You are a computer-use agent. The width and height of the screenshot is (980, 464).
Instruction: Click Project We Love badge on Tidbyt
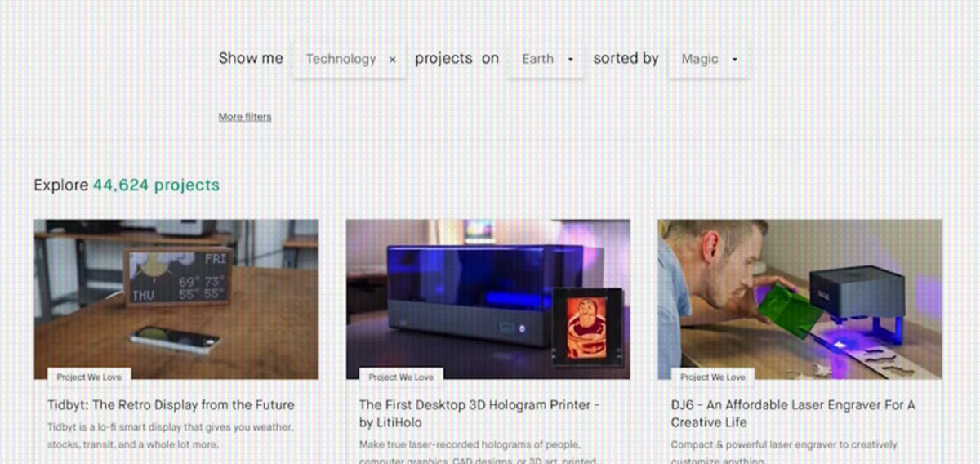[x=89, y=377]
